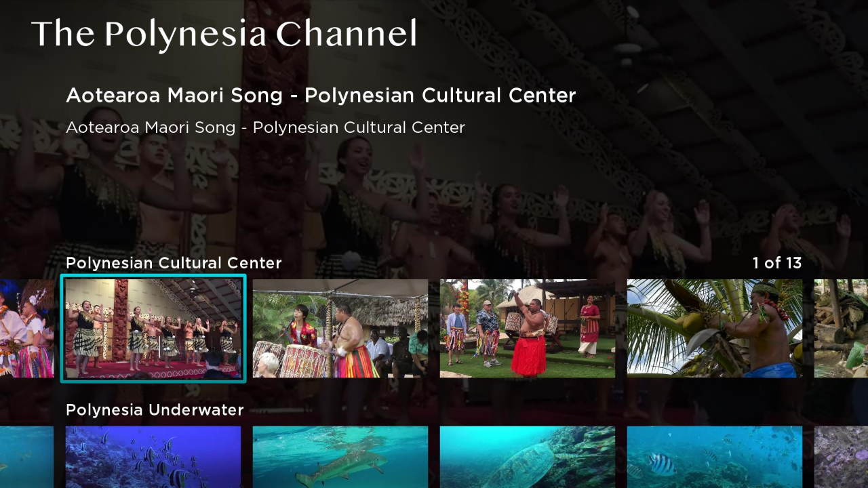
Task: Open the school of striped fish video
Action: point(153,457)
